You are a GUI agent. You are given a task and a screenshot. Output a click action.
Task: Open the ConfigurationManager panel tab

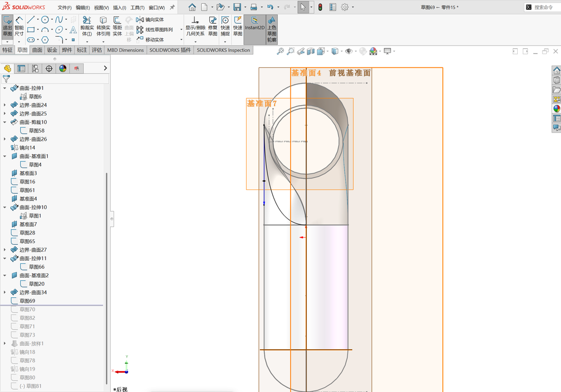35,68
